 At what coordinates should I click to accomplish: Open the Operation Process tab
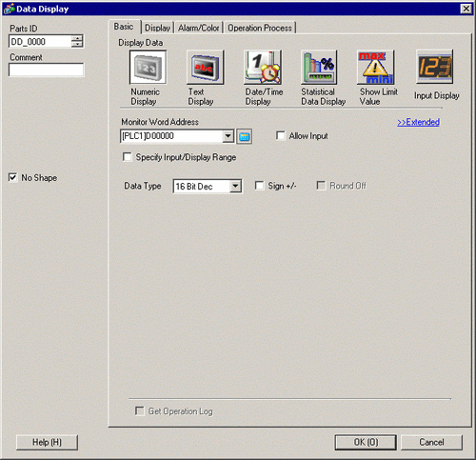260,28
